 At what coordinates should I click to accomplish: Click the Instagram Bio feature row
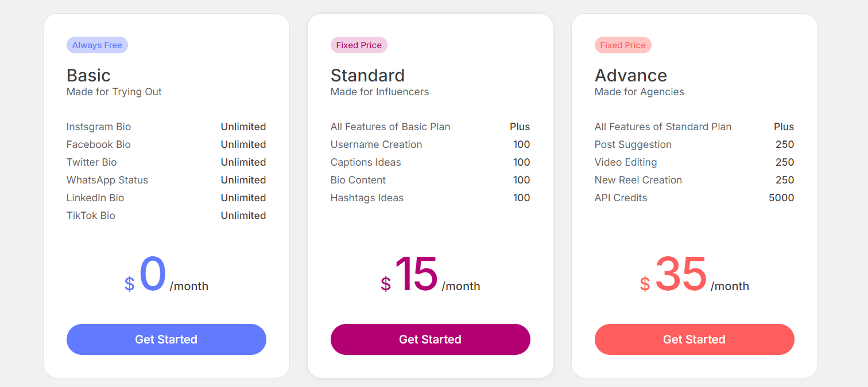99,127
